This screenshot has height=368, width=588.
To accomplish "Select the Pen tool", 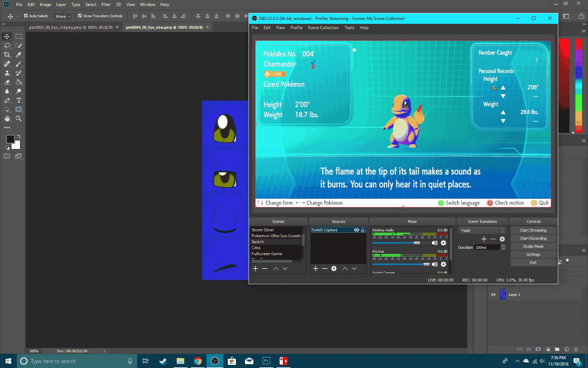I will pos(7,100).
